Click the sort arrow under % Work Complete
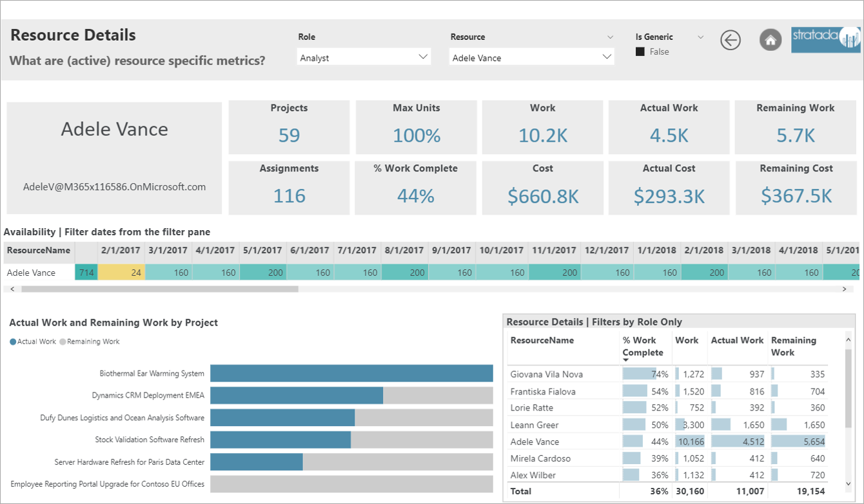 pos(625,360)
